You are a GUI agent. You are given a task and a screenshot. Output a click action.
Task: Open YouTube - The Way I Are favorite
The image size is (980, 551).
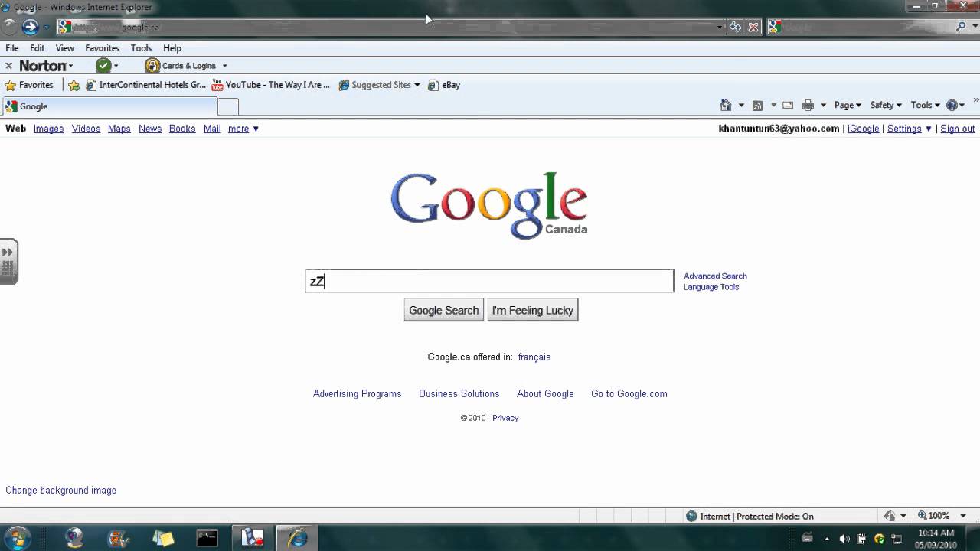(x=271, y=85)
